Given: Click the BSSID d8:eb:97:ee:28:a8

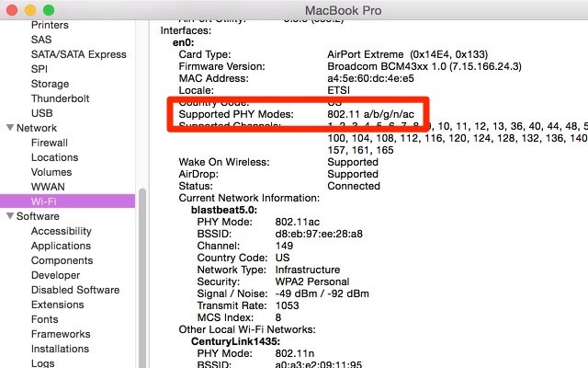Looking at the screenshot, I should (319, 234).
